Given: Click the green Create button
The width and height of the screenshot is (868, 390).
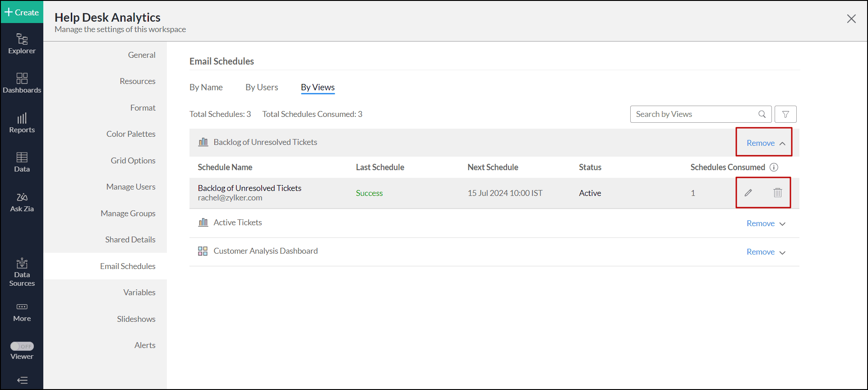Looking at the screenshot, I should click(22, 12).
